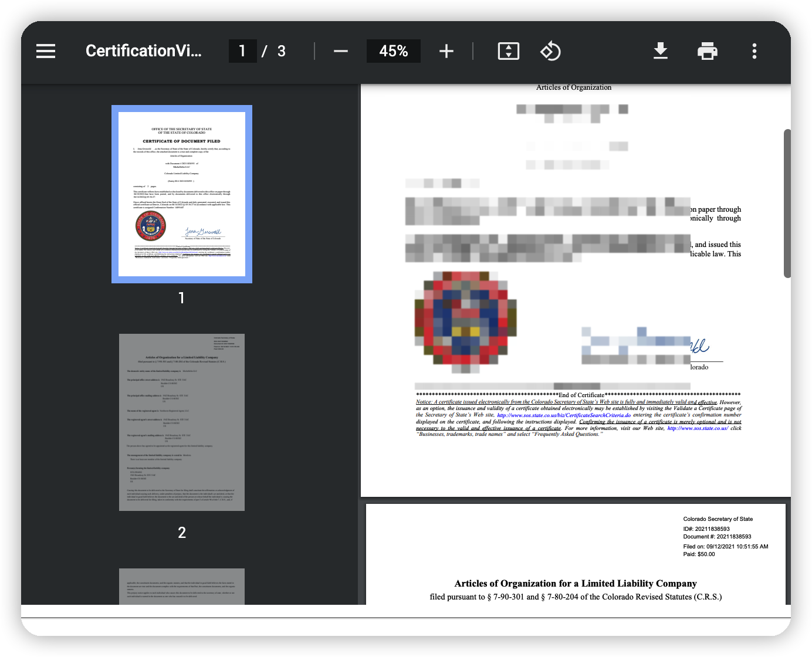Click the "End of Certificate" divider line
The image size is (812, 657).
(x=578, y=395)
